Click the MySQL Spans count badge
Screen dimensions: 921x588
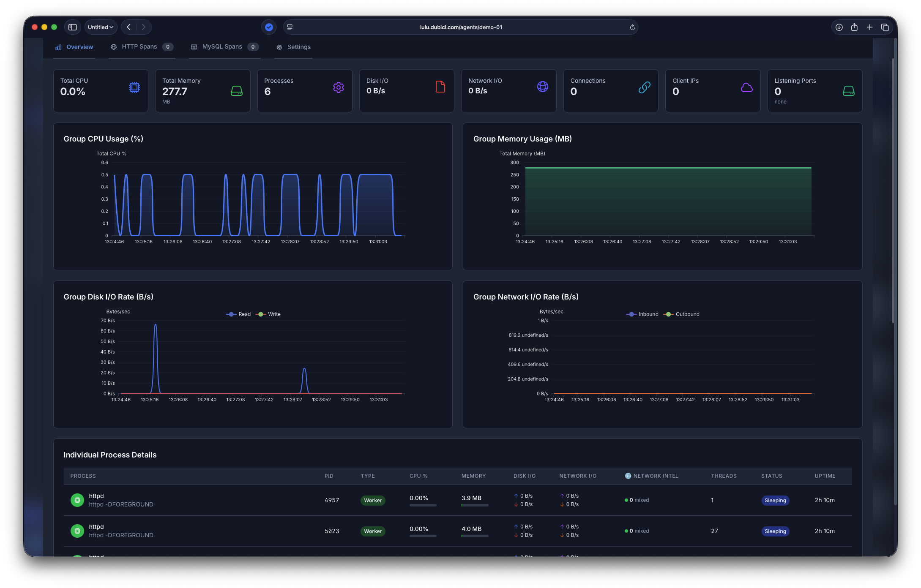pyautogui.click(x=254, y=47)
